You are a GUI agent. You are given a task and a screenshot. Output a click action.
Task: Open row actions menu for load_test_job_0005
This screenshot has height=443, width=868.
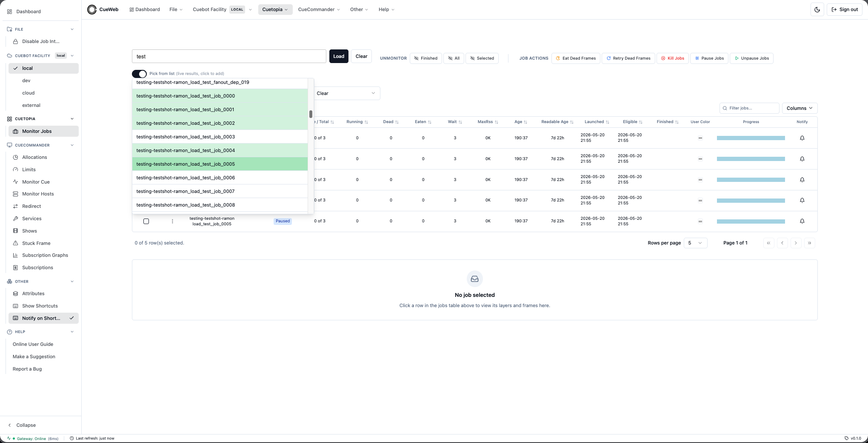pos(172,221)
